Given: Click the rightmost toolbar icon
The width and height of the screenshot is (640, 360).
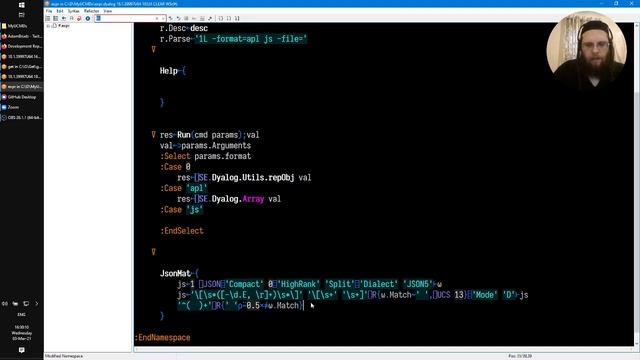Looking at the screenshot, I should (x=237, y=18).
